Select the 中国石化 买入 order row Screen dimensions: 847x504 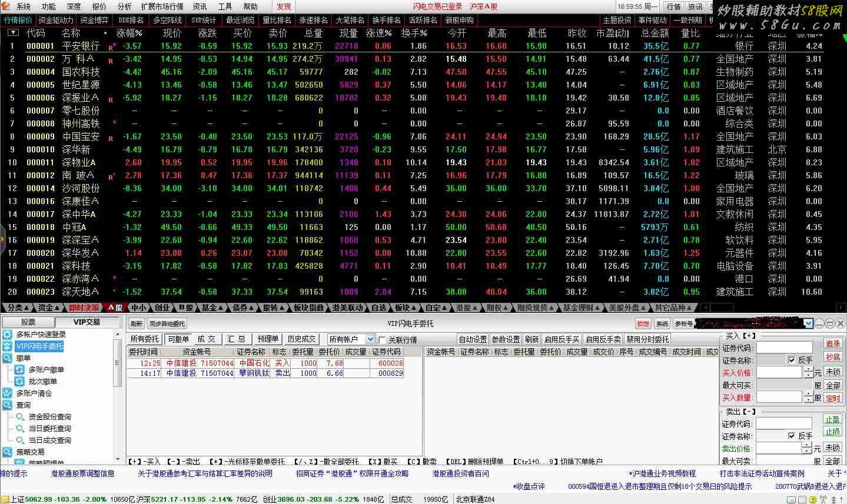tap(265, 363)
